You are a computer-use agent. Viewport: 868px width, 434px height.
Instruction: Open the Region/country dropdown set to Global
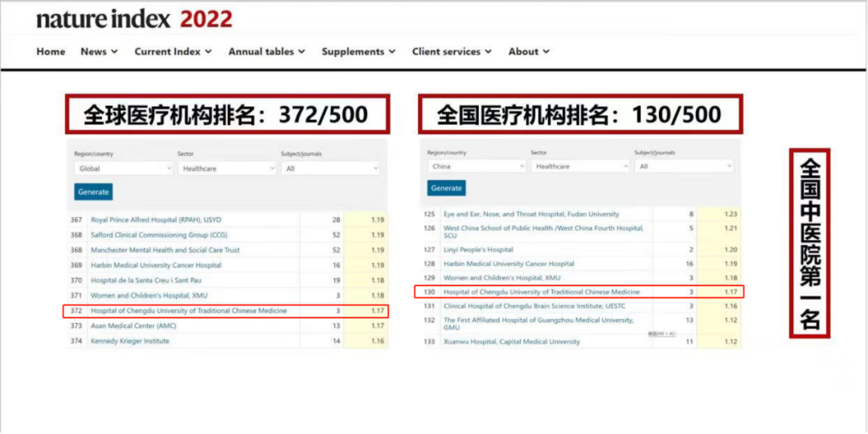click(x=124, y=169)
